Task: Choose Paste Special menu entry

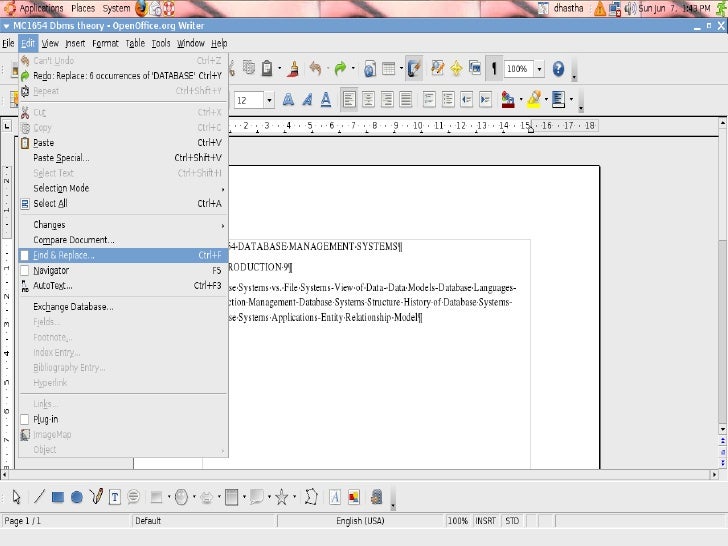Action: click(123, 158)
